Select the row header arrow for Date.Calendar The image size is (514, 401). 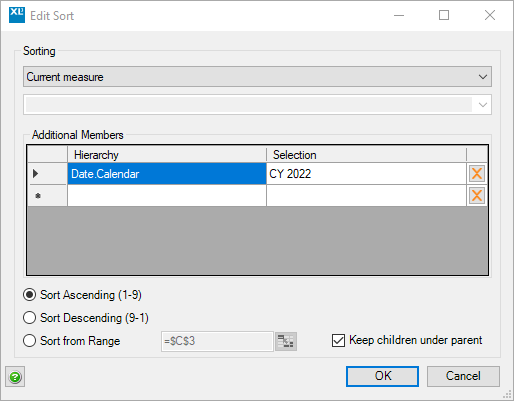tap(47, 174)
